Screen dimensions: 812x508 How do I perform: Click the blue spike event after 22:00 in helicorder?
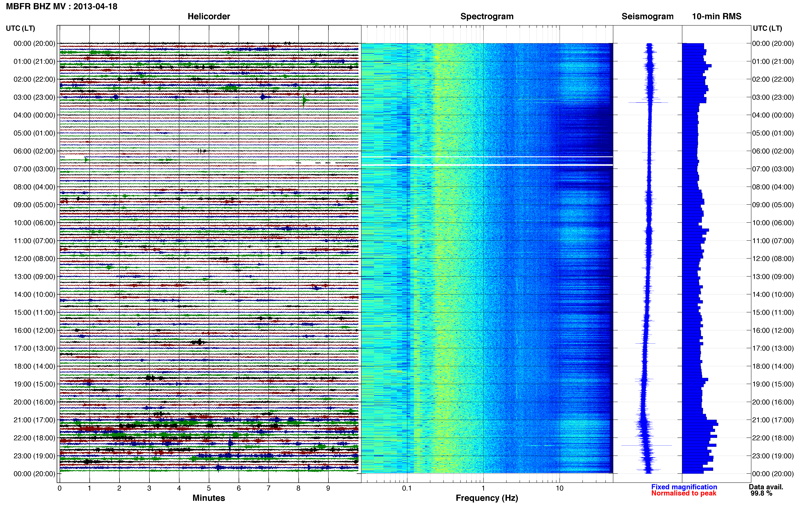(x=230, y=444)
